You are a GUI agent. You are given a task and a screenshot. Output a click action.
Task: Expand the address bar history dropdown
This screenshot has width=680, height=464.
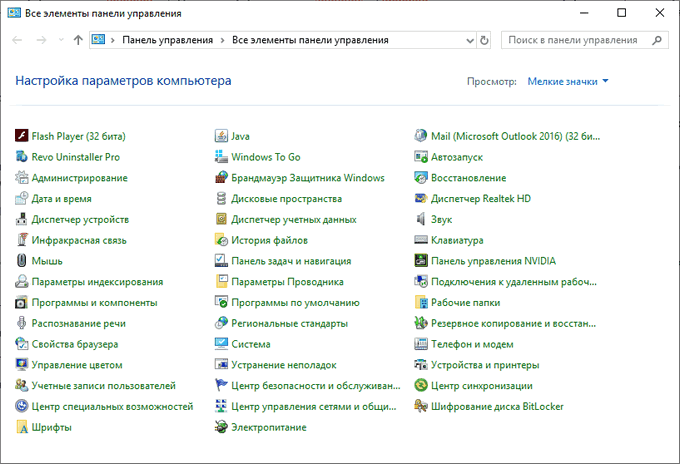469,40
